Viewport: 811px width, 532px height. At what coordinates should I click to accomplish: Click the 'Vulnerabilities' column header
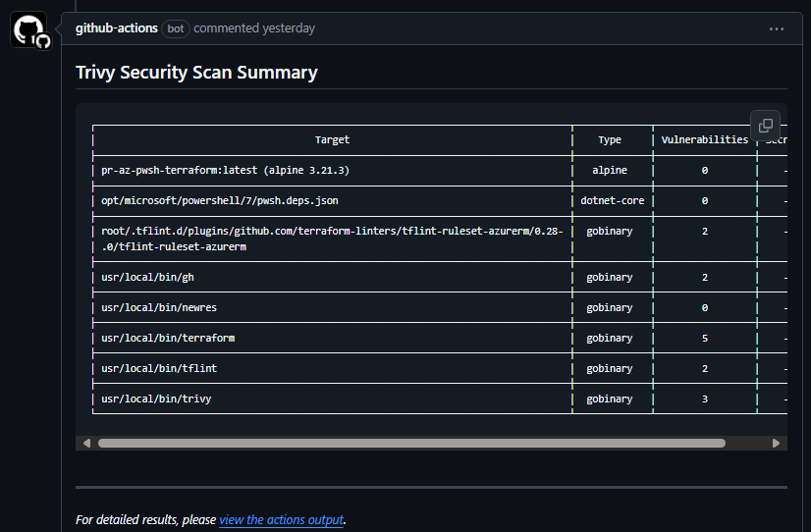[704, 139]
